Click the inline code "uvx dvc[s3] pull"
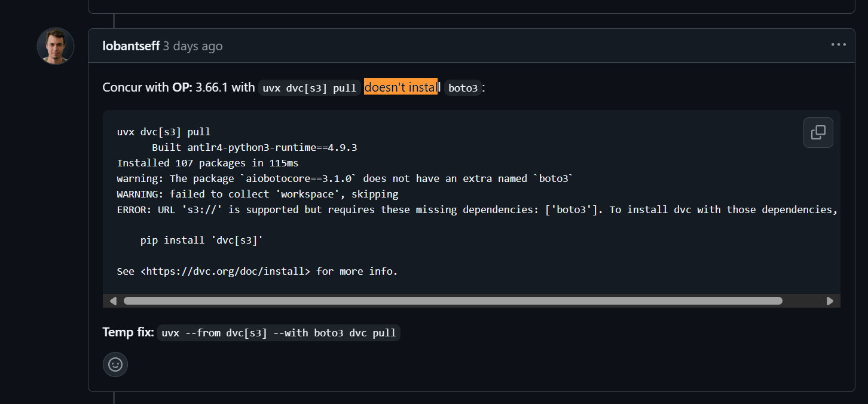868x404 pixels. click(x=310, y=88)
